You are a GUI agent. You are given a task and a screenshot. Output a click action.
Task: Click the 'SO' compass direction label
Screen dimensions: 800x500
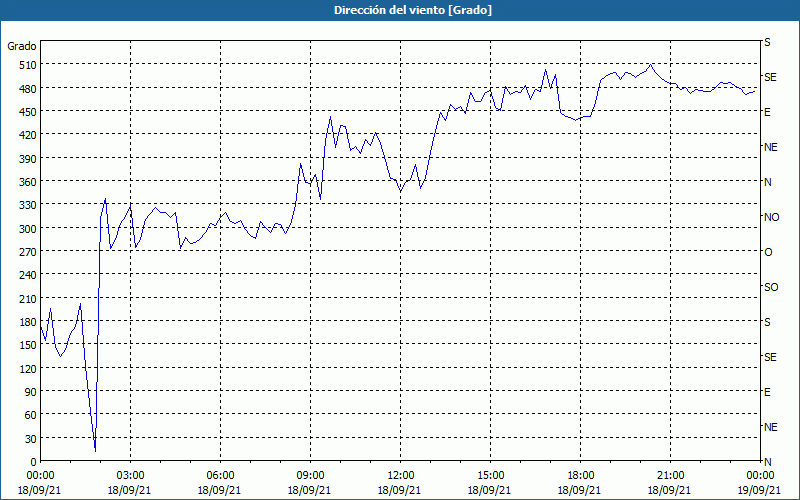coord(771,287)
